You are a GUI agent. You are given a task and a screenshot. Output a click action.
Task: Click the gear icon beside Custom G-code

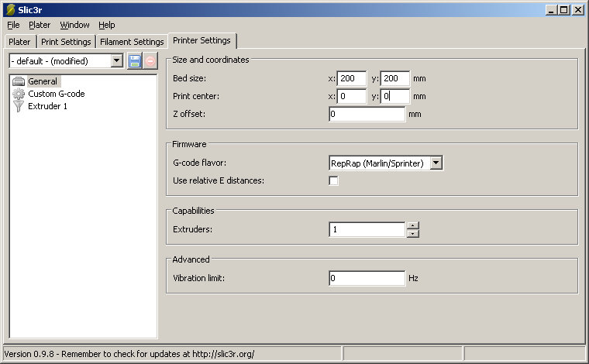(19, 94)
